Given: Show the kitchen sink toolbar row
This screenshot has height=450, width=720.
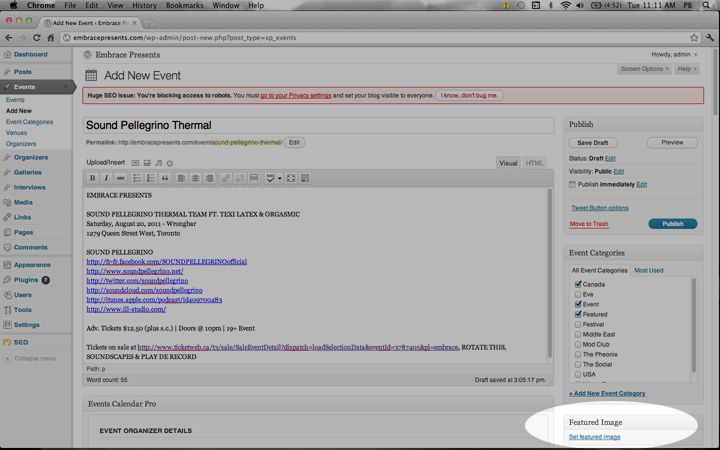Looking at the screenshot, I should tap(305, 178).
